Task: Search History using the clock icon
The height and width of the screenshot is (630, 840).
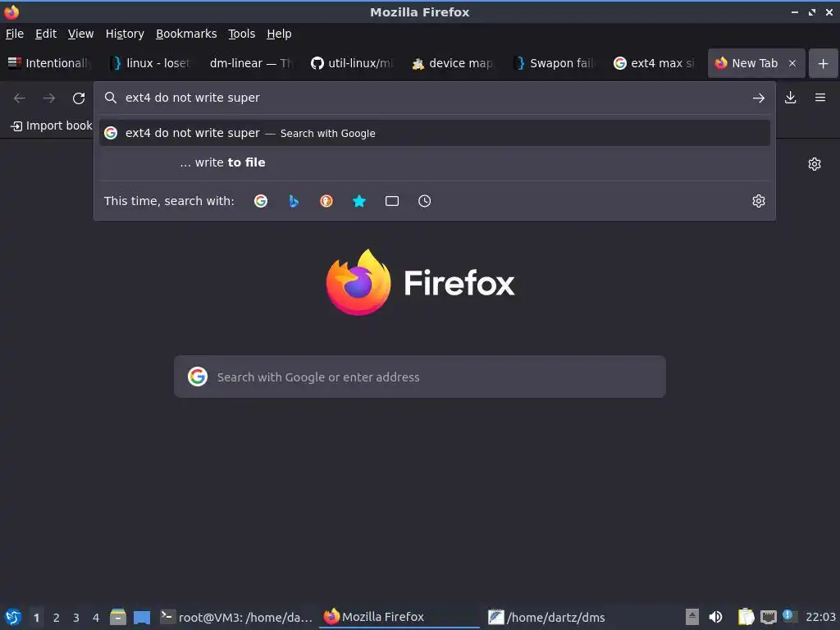Action: (x=424, y=201)
